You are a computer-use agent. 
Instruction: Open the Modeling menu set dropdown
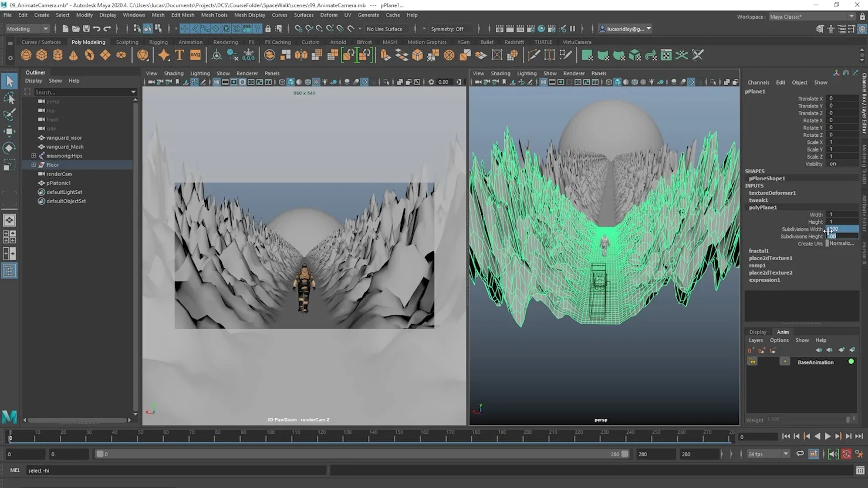pyautogui.click(x=26, y=28)
